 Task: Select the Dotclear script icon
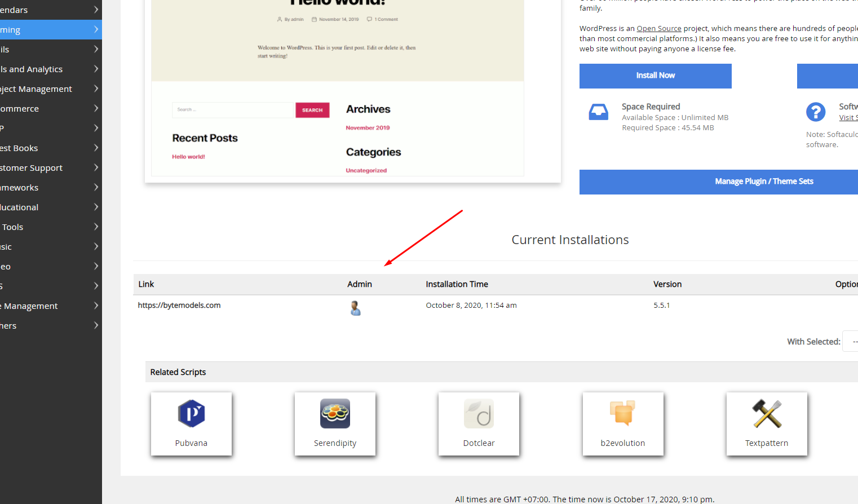coord(479,414)
